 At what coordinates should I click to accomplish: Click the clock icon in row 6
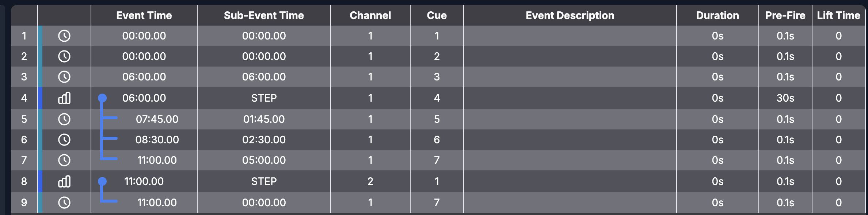click(x=64, y=140)
